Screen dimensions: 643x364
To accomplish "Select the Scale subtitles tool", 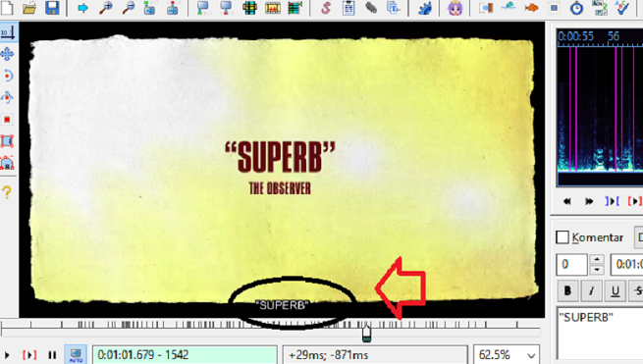I will (x=8, y=120).
